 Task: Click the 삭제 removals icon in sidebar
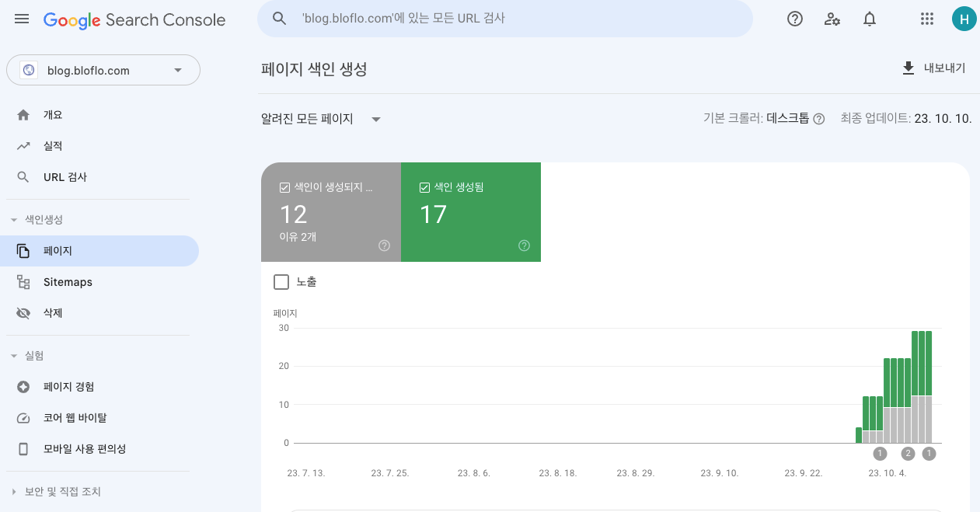click(25, 312)
